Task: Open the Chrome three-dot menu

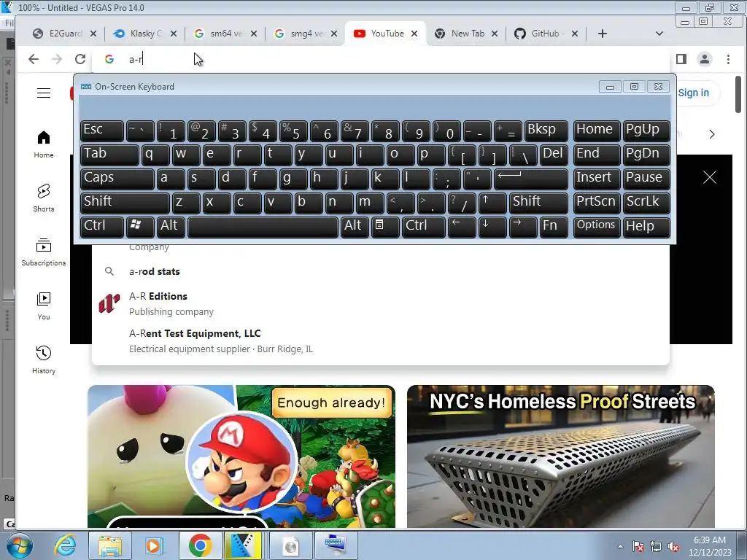Action: 728,59
